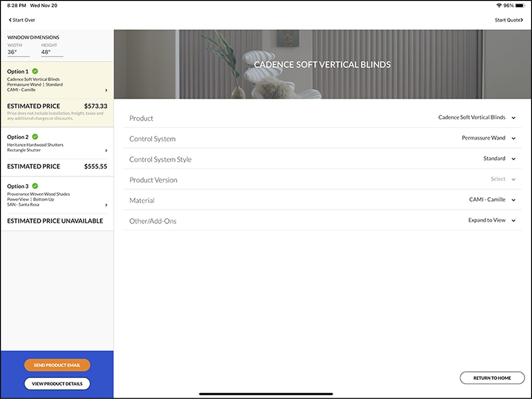Screen dimensions: 532x399
Task: Tap Start Quote link
Action: tap(508, 20)
